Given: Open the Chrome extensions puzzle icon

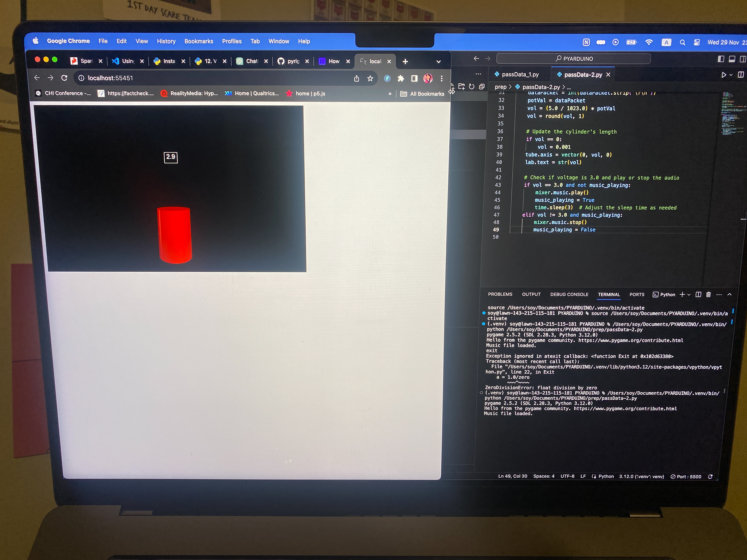Looking at the screenshot, I should 401,79.
